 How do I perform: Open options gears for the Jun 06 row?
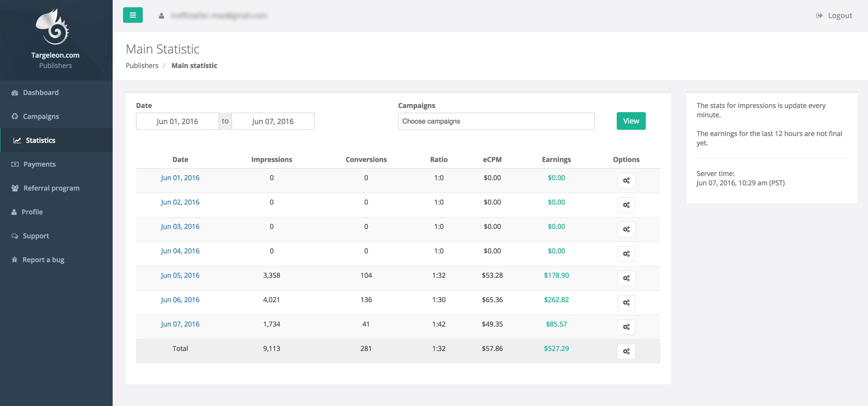click(x=626, y=303)
